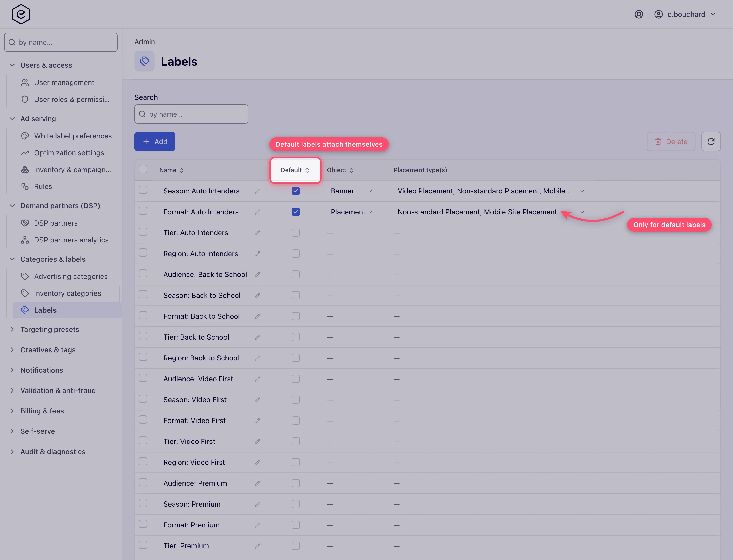Edit name of Format: Auto Intenders label

[x=257, y=212]
